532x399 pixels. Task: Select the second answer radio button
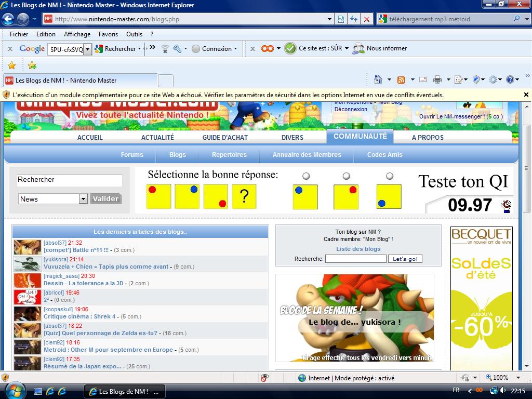[346, 176]
